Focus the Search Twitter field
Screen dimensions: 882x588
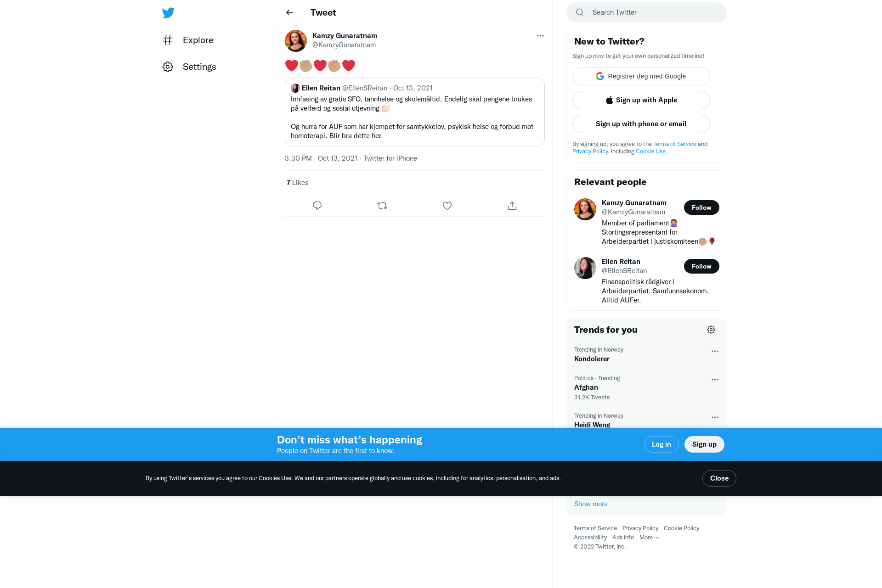[647, 12]
